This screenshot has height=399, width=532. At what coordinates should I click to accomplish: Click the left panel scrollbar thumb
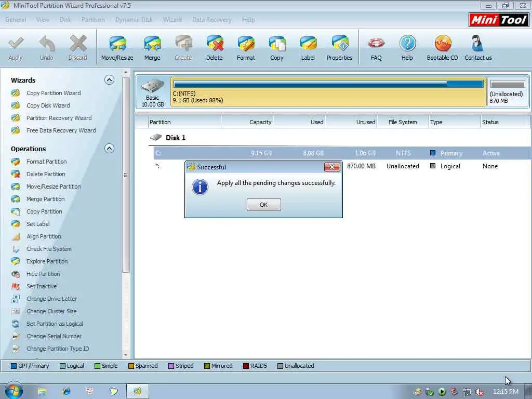click(126, 176)
